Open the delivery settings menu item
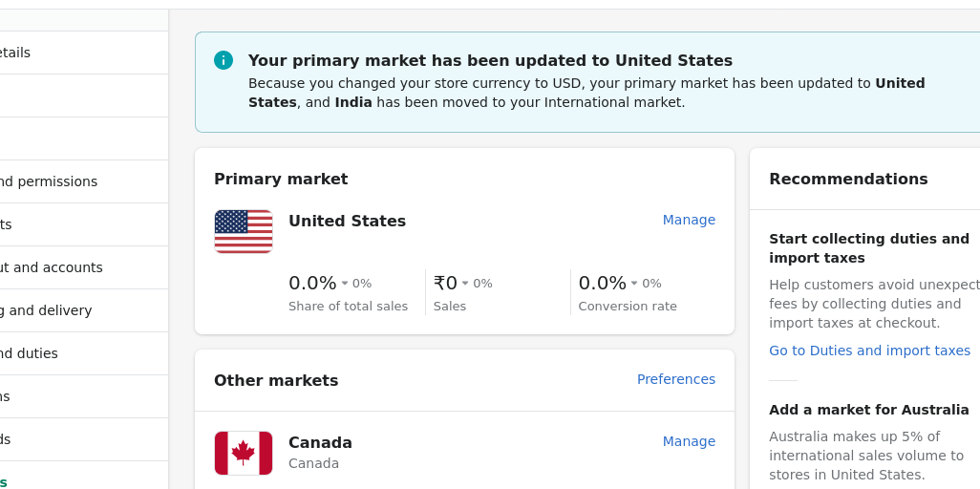 (x=46, y=310)
